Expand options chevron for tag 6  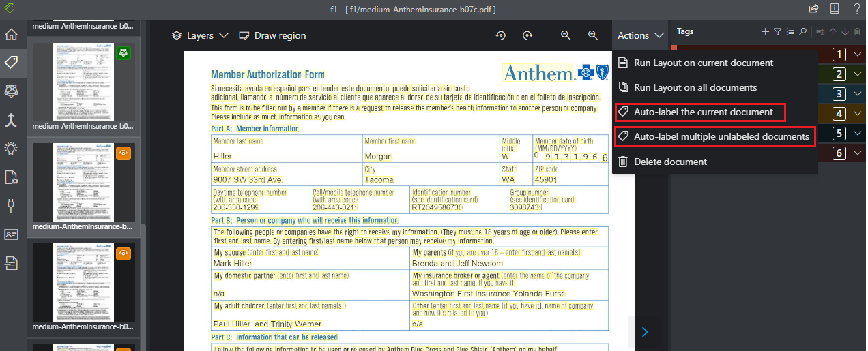click(x=858, y=153)
